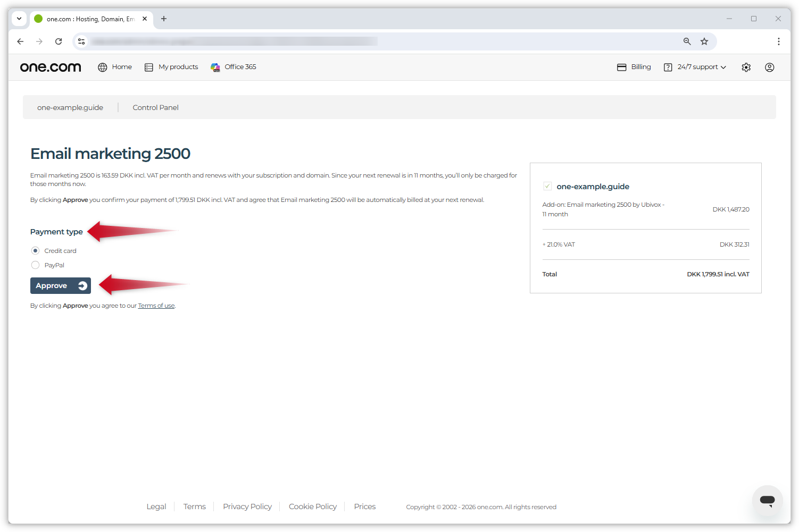The width and height of the screenshot is (799, 532).
Task: Expand the 24/7 support dropdown
Action: click(695, 67)
